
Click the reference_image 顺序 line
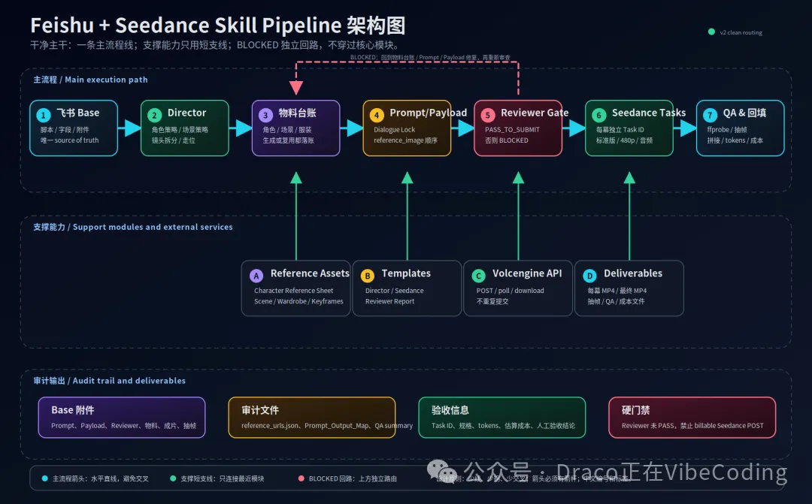click(x=405, y=140)
